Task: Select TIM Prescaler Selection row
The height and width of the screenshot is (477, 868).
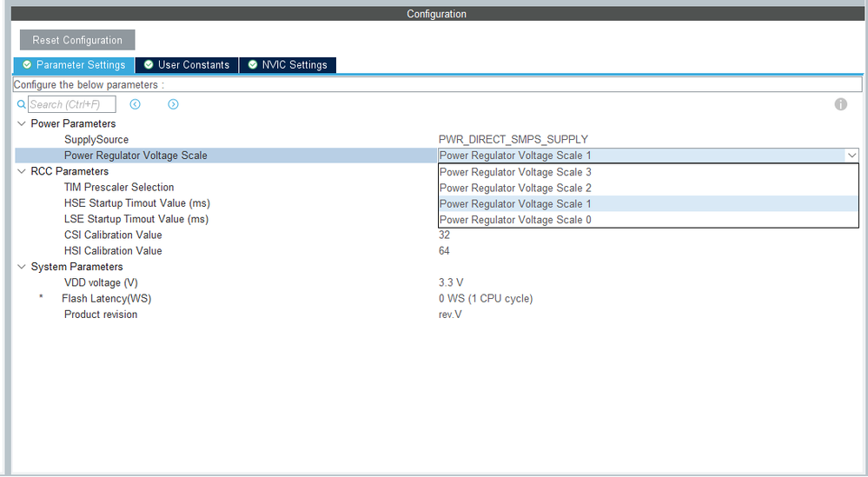Action: 119,187
